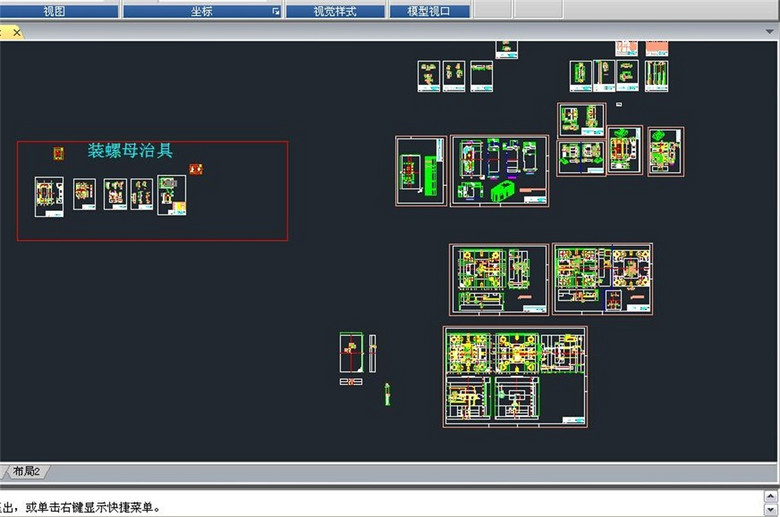This screenshot has height=517, width=780.
Task: Select the 装螺母治具 title text
Action: [x=130, y=151]
